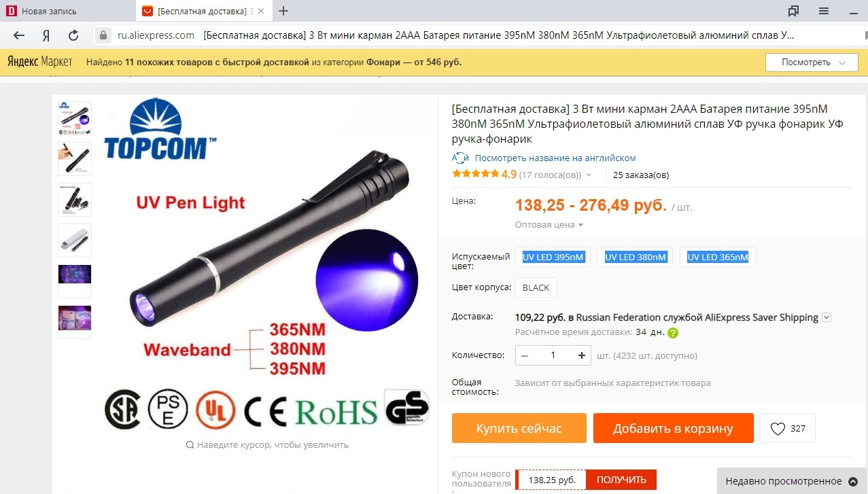Select UV LED 380nM option
The image size is (868, 494).
[x=636, y=257]
